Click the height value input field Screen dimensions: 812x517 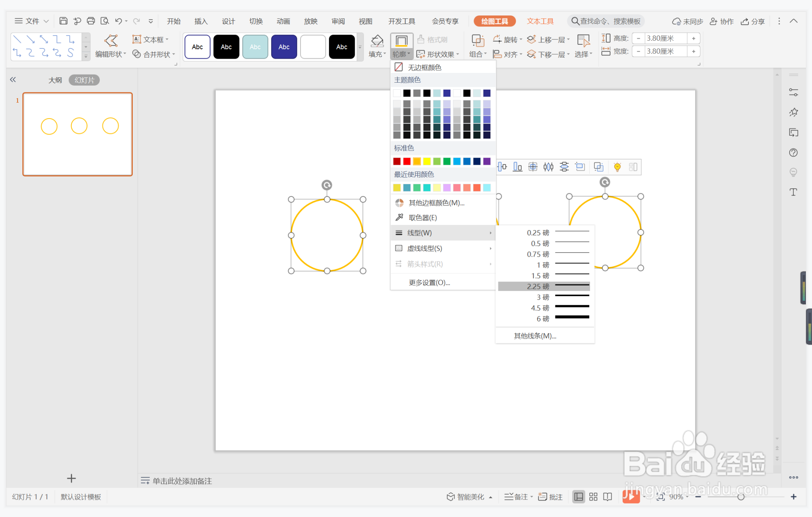665,38
